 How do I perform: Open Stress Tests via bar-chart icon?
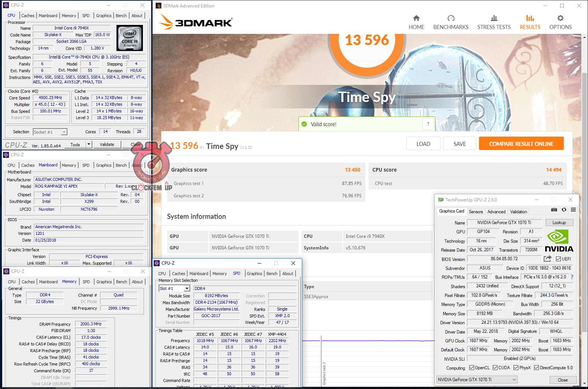tap(494, 18)
